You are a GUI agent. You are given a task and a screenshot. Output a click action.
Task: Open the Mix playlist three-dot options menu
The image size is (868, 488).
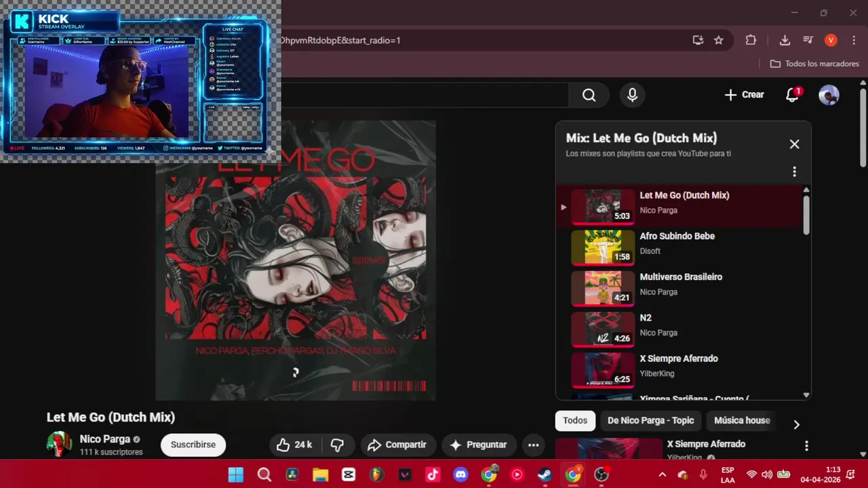(x=794, y=171)
